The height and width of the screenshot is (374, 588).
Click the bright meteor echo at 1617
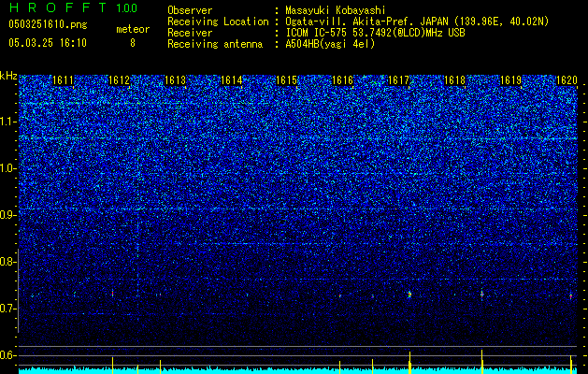409,295
